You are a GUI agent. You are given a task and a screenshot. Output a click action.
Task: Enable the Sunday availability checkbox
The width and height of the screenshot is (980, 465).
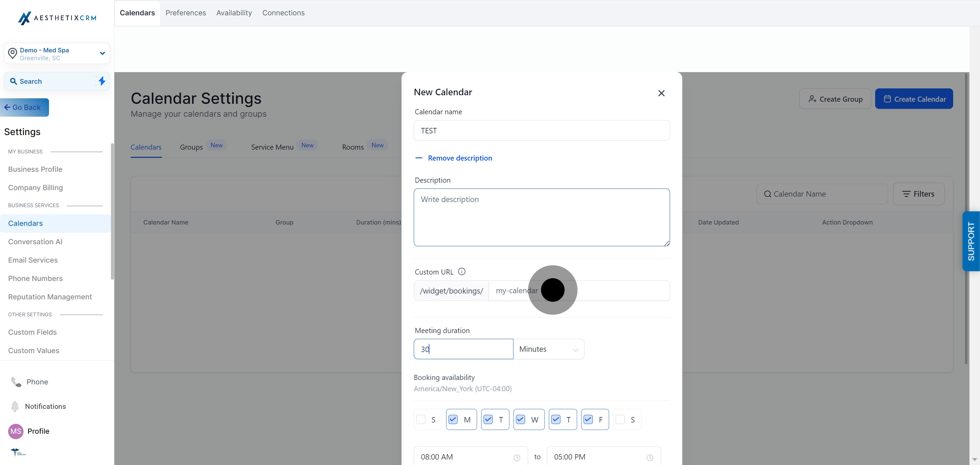point(421,419)
